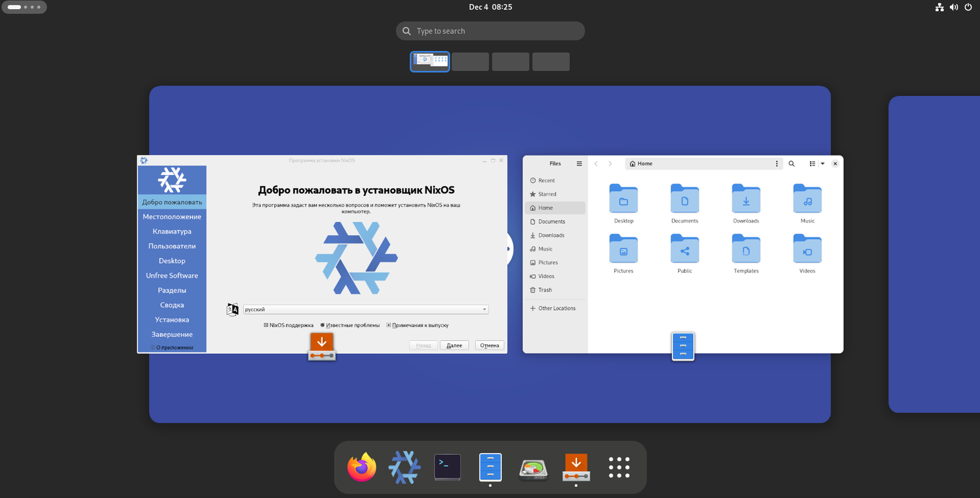Open the power menu icon in the top bar
Viewport: 980px width, 498px height.
968,7
